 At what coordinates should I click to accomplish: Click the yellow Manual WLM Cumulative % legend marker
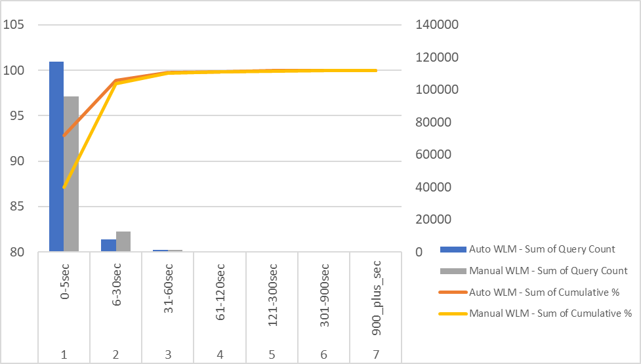click(x=453, y=313)
